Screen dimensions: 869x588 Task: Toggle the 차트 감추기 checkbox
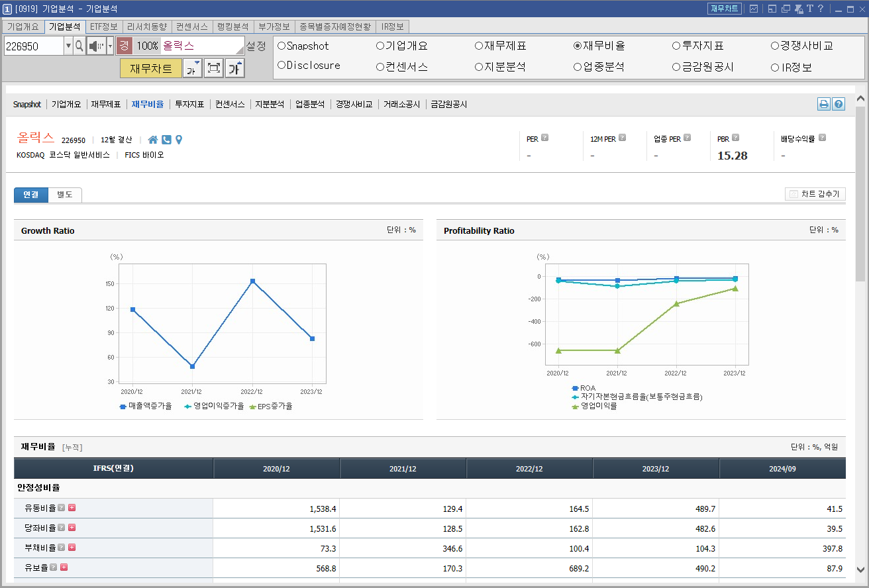(793, 195)
